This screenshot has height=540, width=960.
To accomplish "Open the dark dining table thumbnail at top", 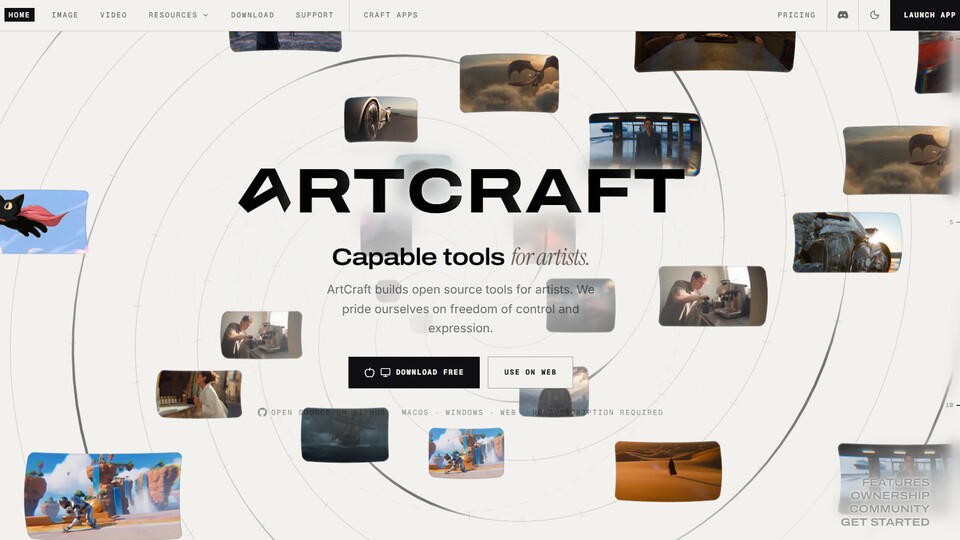I will [714, 51].
